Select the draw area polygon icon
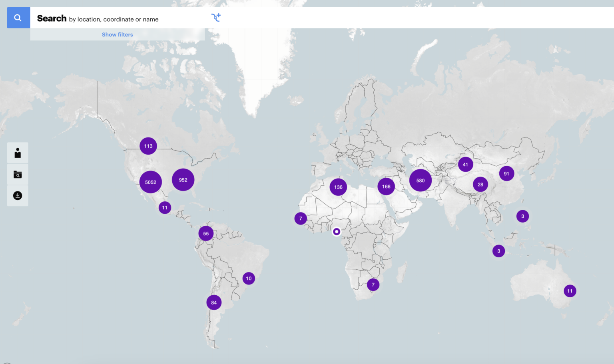The height and width of the screenshot is (364, 614). (216, 18)
